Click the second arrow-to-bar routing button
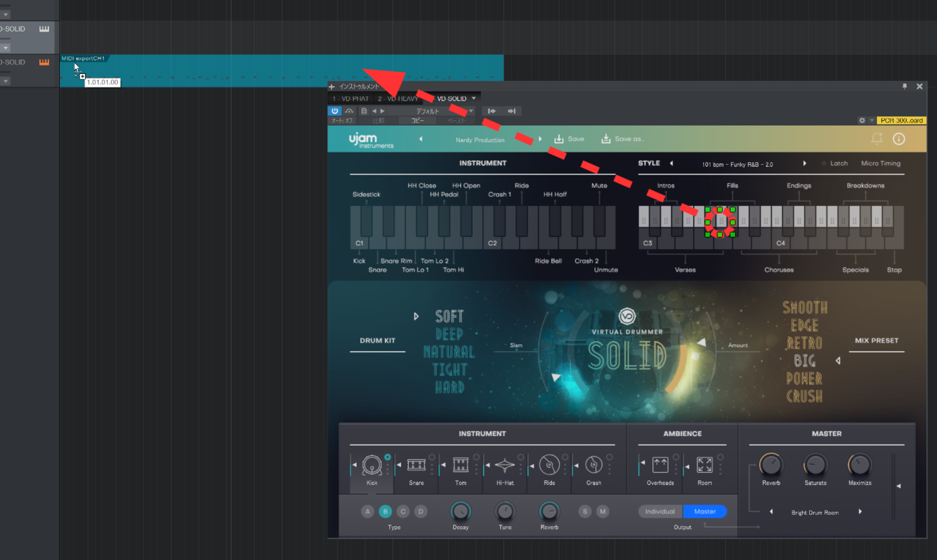The height and width of the screenshot is (560, 937). point(511,111)
